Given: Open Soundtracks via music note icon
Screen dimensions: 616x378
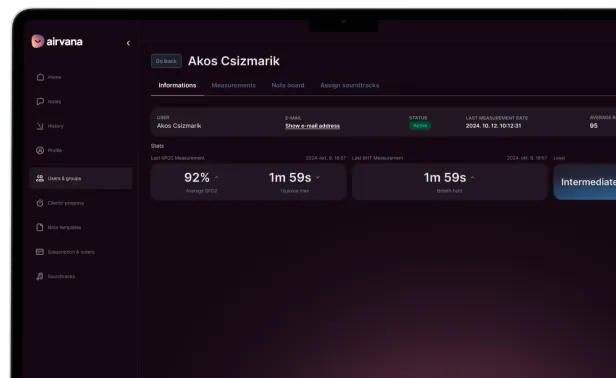Looking at the screenshot, I should 40,276.
